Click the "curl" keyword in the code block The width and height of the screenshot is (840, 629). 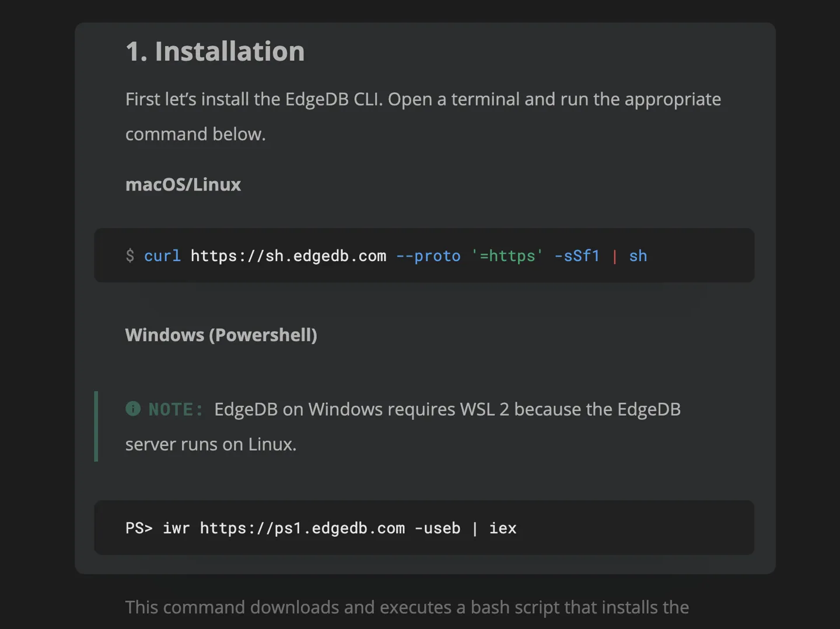click(x=162, y=256)
